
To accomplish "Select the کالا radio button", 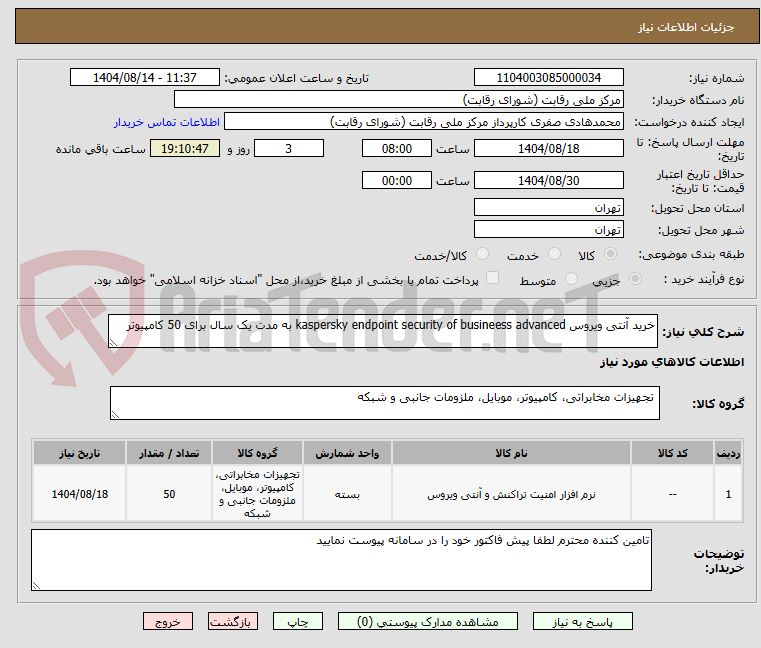I will (x=611, y=254).
